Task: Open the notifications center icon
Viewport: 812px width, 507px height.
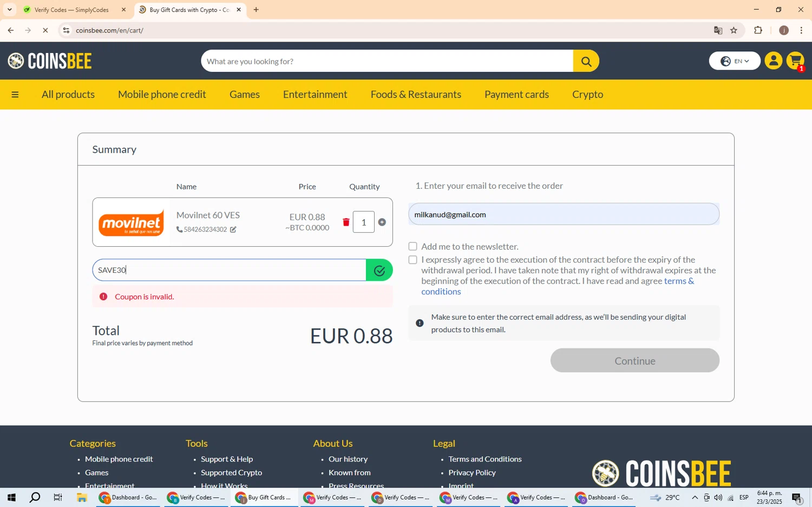Action: (797, 498)
